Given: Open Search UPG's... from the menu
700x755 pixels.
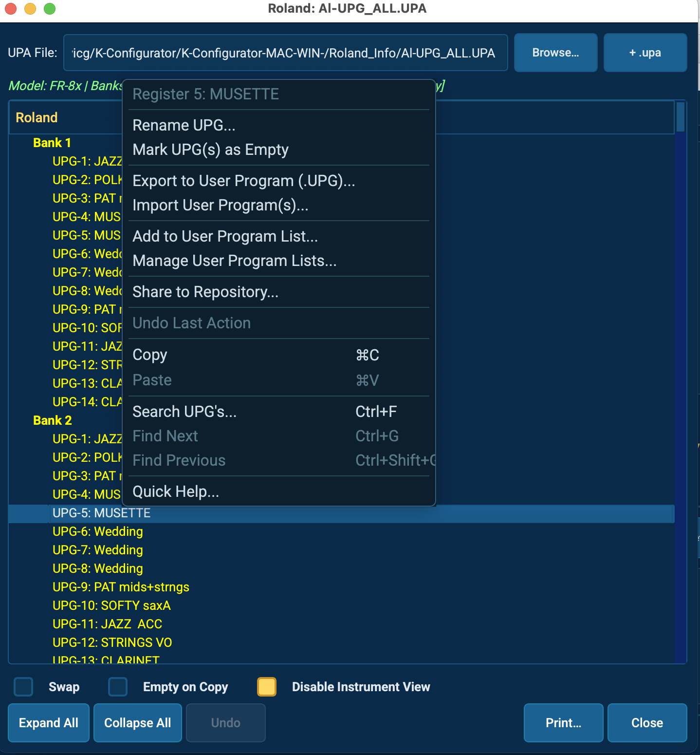Looking at the screenshot, I should [x=279, y=412].
